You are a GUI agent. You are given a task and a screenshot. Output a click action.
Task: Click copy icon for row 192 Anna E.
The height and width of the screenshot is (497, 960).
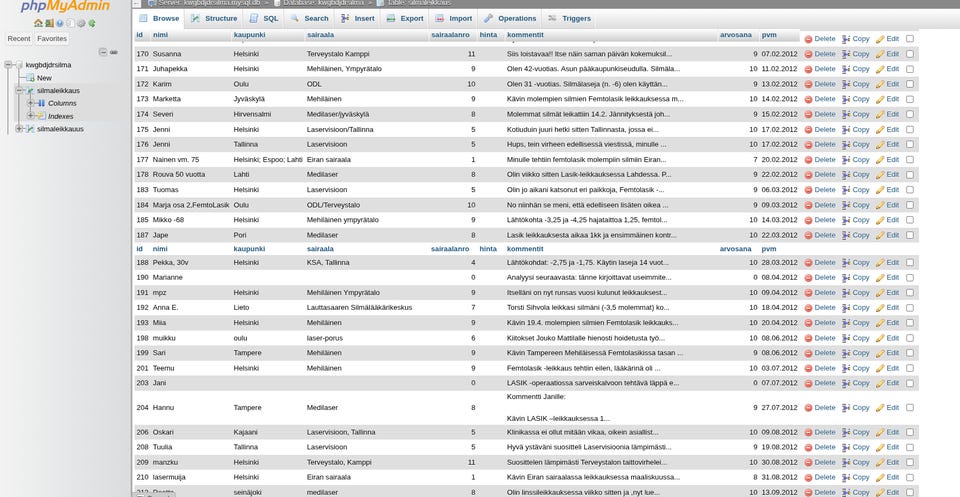[846, 308]
